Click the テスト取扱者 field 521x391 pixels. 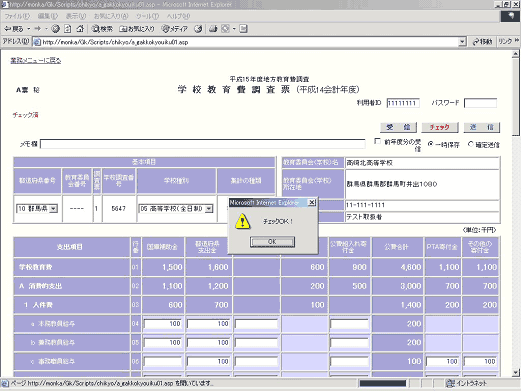pyautogui.click(x=422, y=217)
